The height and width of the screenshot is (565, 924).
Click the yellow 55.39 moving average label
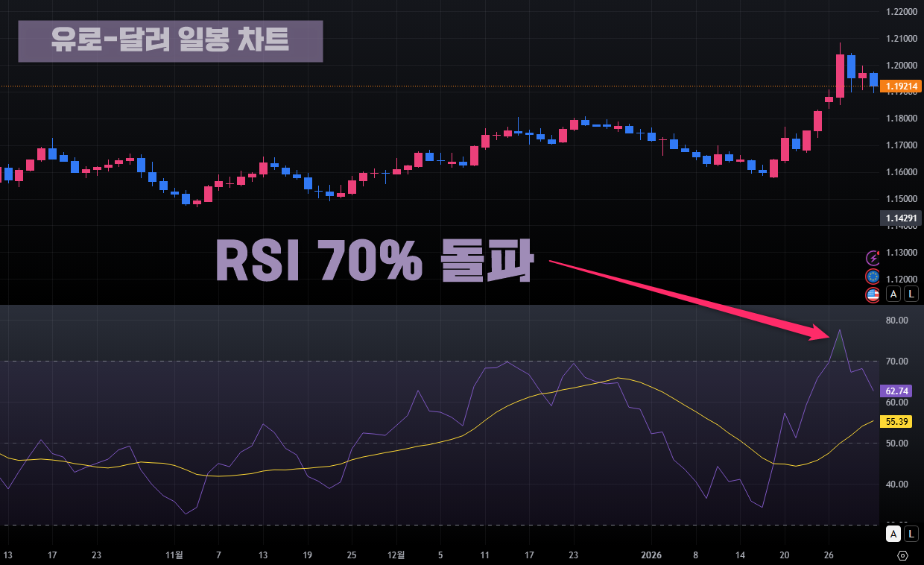[x=895, y=422]
